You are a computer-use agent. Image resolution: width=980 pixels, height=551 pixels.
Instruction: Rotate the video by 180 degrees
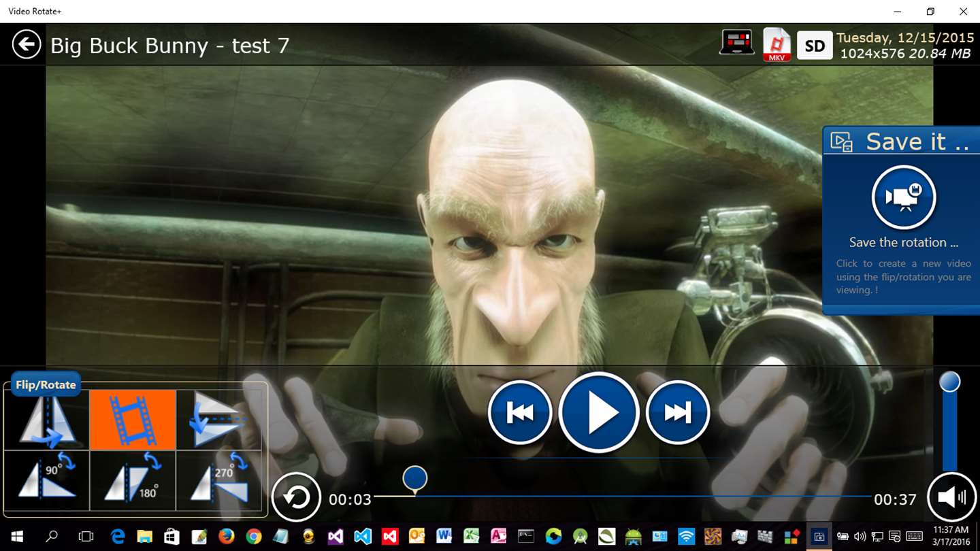coord(133,480)
